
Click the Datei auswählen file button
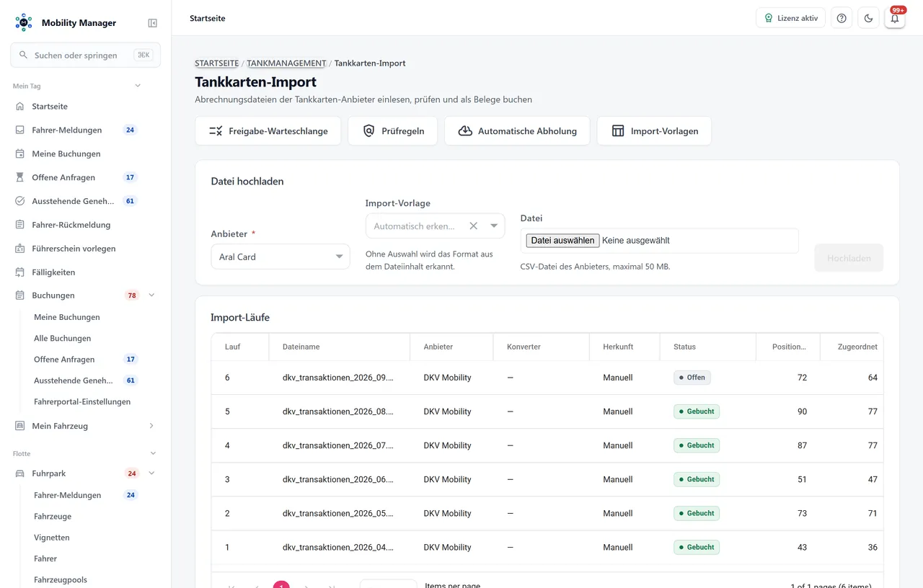pyautogui.click(x=562, y=241)
